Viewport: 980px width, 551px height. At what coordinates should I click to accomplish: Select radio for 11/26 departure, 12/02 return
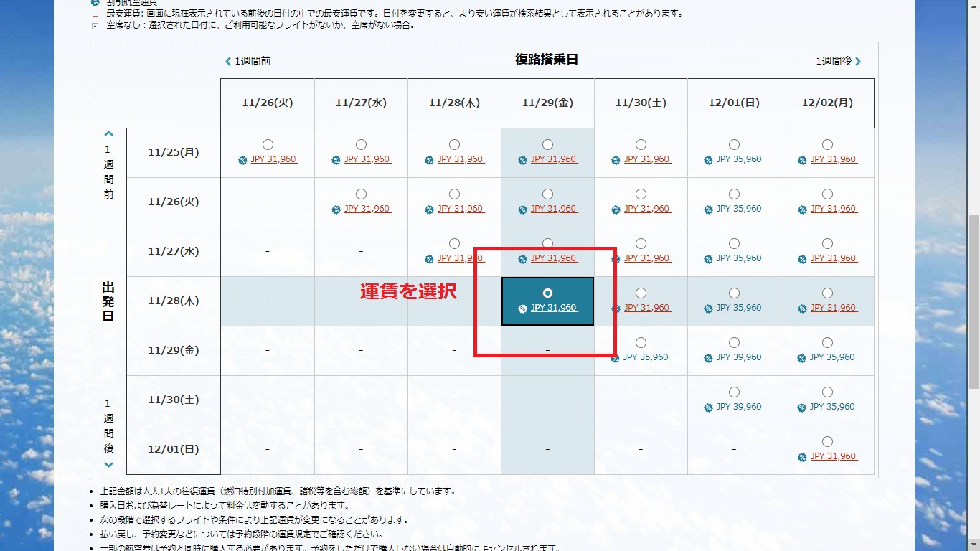point(827,194)
